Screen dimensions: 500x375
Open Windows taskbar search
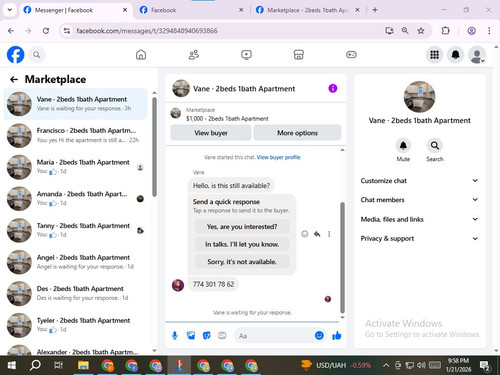[x=35, y=365]
